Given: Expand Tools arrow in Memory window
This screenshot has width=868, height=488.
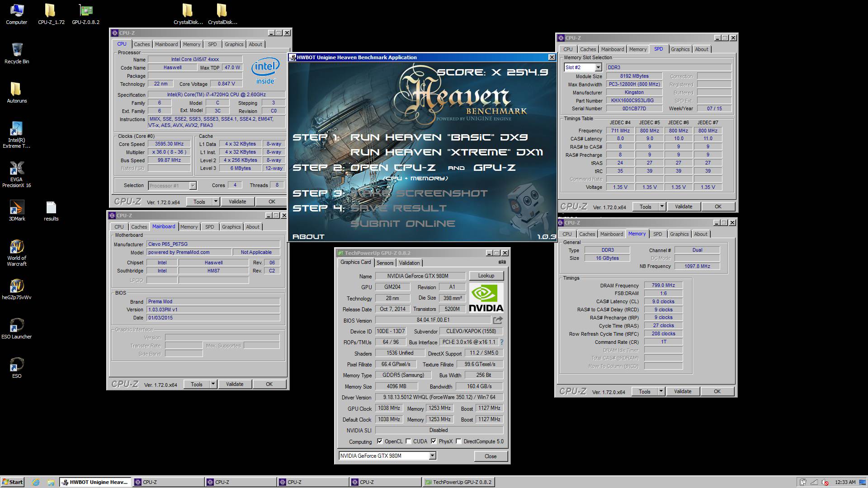Looking at the screenshot, I should [661, 391].
